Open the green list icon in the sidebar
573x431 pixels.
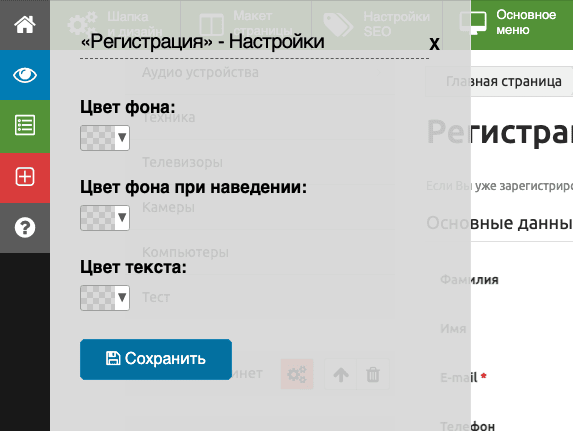(x=25, y=125)
